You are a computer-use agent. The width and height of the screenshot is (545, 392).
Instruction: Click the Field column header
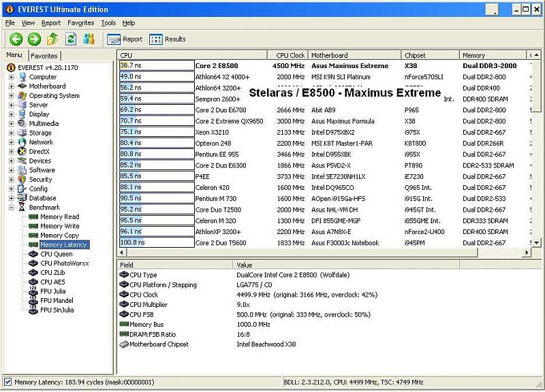[175, 265]
